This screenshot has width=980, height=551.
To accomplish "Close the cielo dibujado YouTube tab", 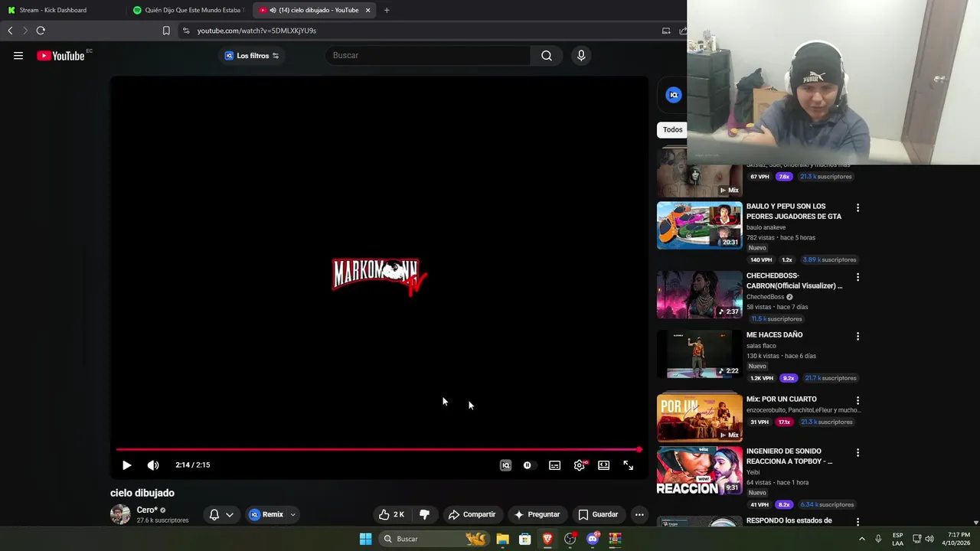I will pyautogui.click(x=367, y=10).
